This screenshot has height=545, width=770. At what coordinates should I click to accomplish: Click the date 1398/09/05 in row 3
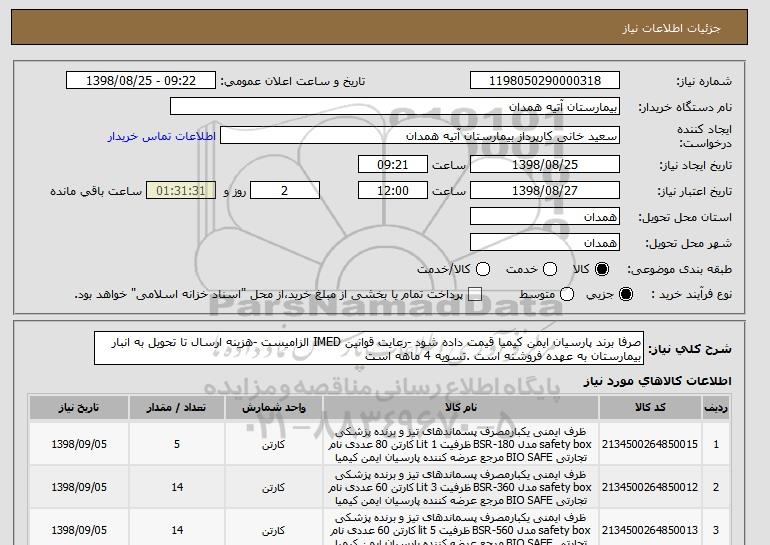pyautogui.click(x=79, y=530)
